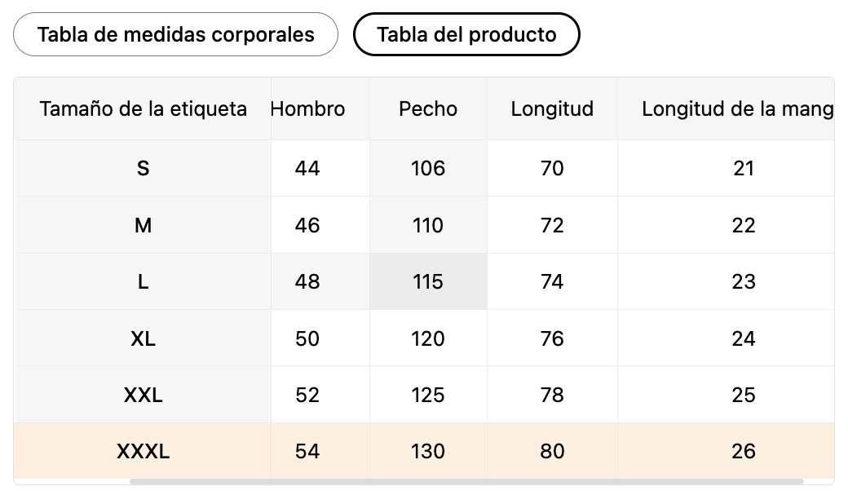Click the Hombro column header
The width and height of the screenshot is (848, 504).
pyautogui.click(x=307, y=108)
